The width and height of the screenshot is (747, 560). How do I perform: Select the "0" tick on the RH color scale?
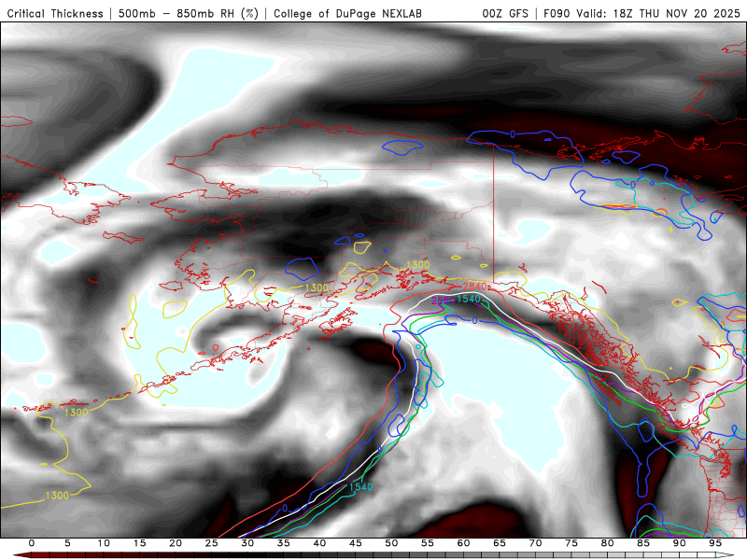tap(32, 543)
